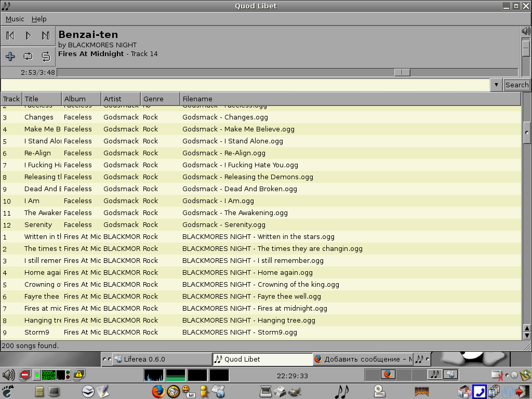Launch Firefox from the bottom panel
532x399 pixels.
(x=158, y=391)
